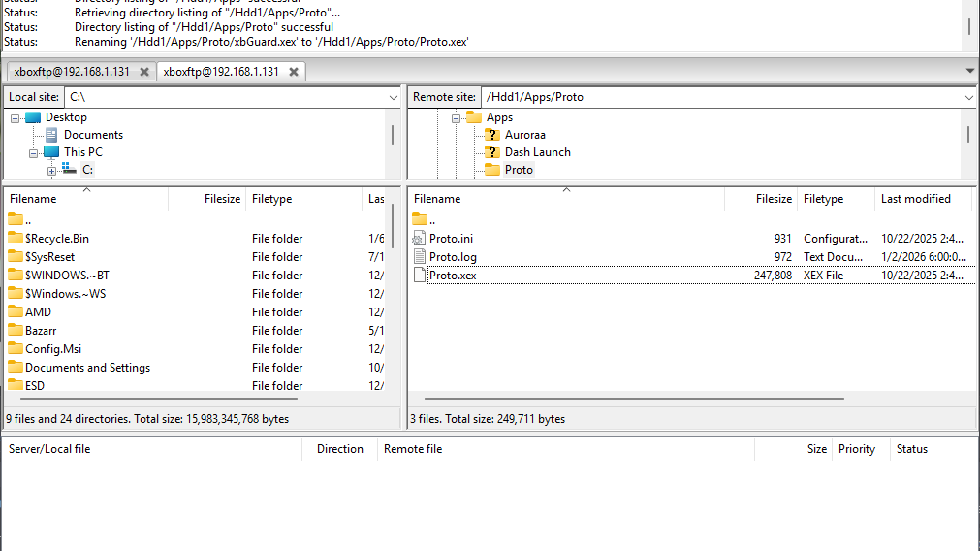Screen dimensions: 980x551
Task: Select the Documents icon in local tree
Action: click(x=51, y=135)
